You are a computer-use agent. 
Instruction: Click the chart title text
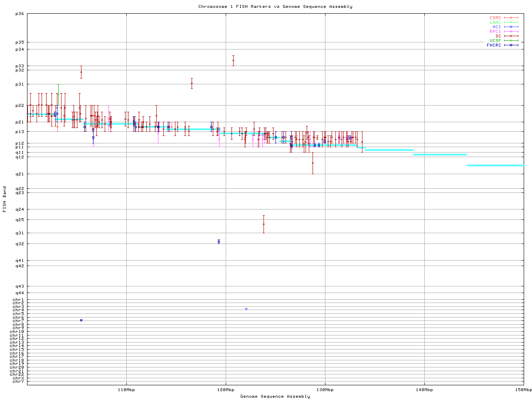[275, 7]
